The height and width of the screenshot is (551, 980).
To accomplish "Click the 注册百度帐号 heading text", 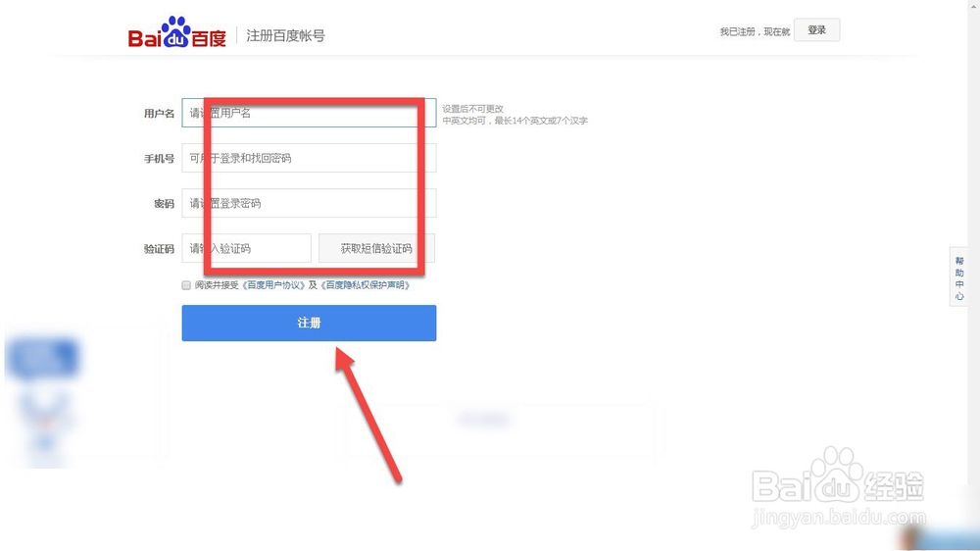I will (285, 35).
